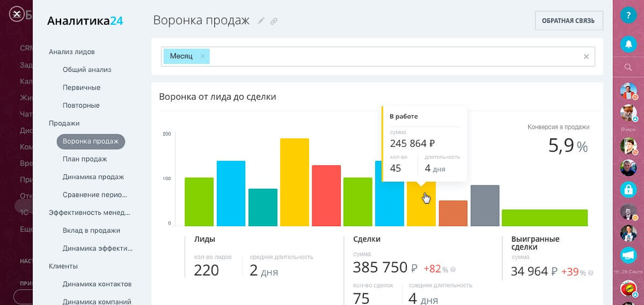This screenshot has width=644, height=305.
Task: Close the analytics panel with X icon
Action: (x=17, y=14)
